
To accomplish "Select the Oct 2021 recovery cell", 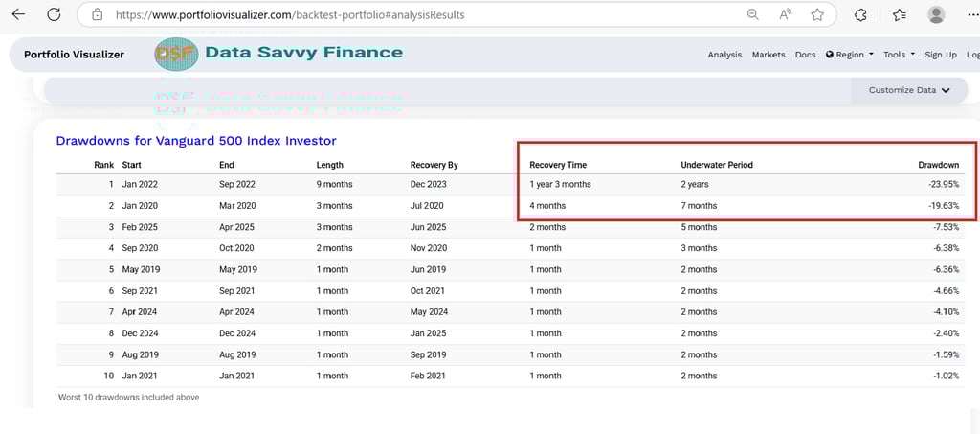I will 428,291.
